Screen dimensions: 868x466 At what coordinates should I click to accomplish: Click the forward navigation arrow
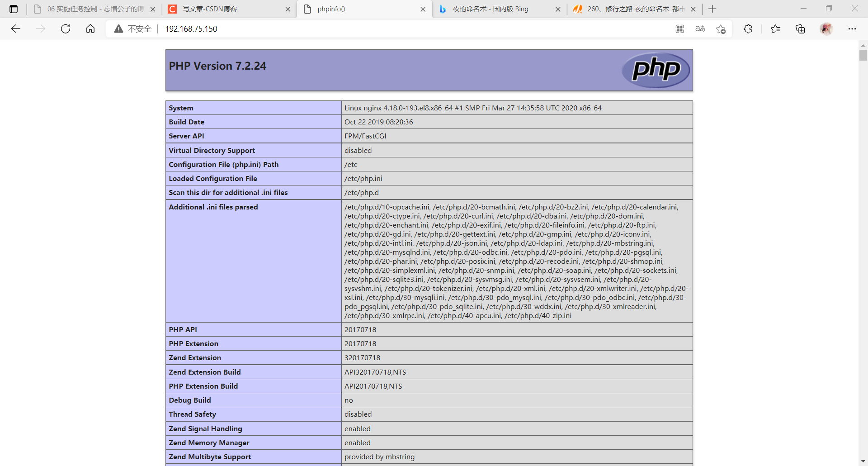pyautogui.click(x=41, y=29)
